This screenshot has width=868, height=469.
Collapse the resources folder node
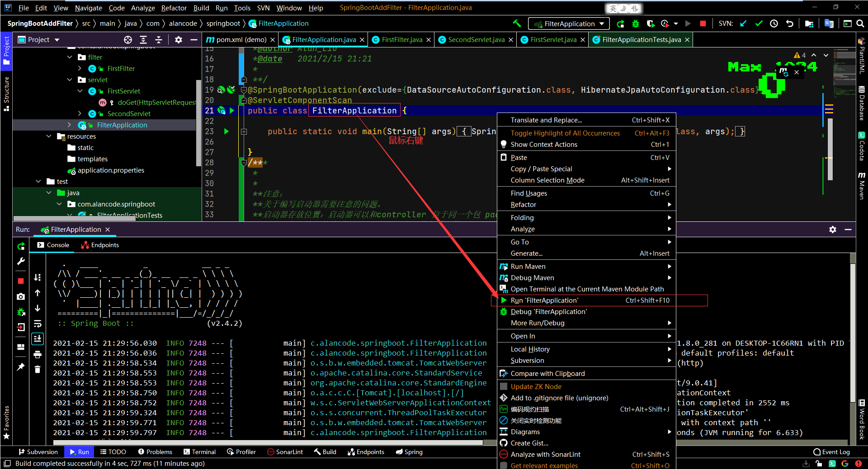pyautogui.click(x=49, y=136)
